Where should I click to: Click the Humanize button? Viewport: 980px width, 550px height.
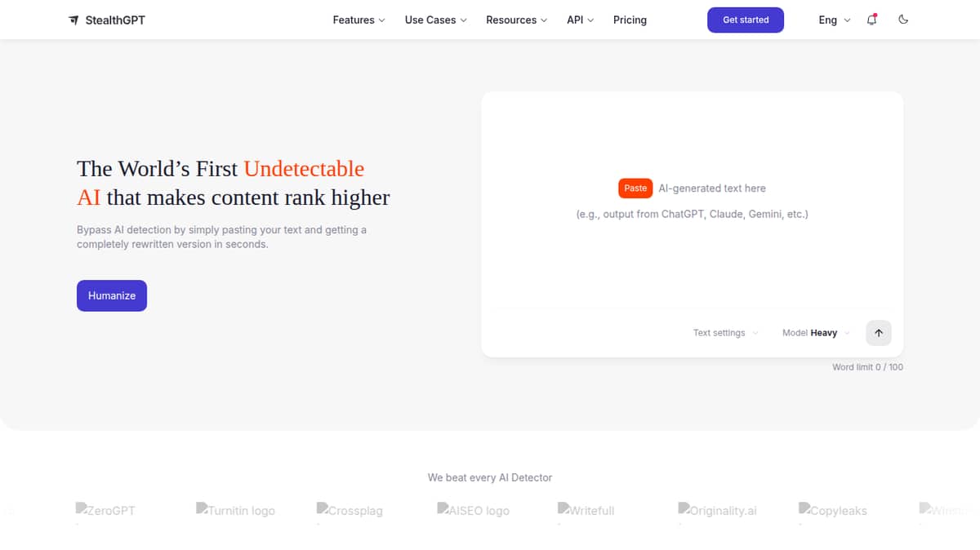(112, 295)
